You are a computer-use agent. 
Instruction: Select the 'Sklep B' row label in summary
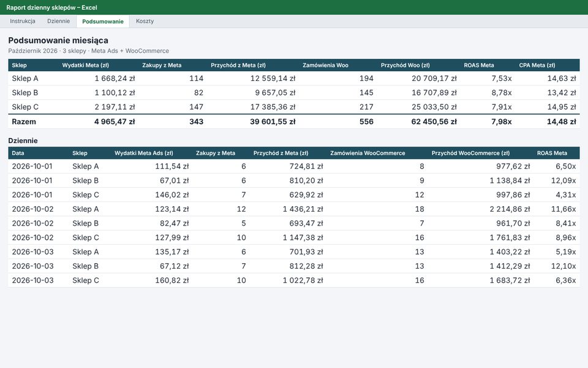pos(24,93)
